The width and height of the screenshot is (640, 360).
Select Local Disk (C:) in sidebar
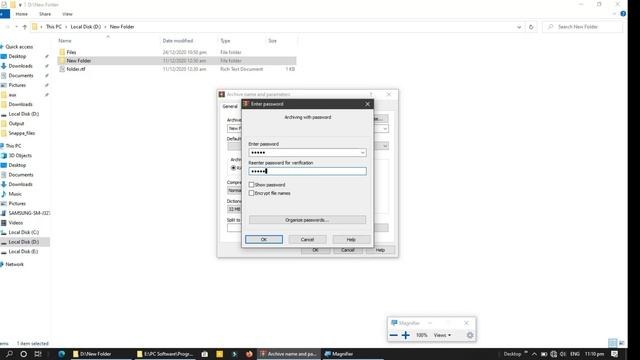[24, 232]
